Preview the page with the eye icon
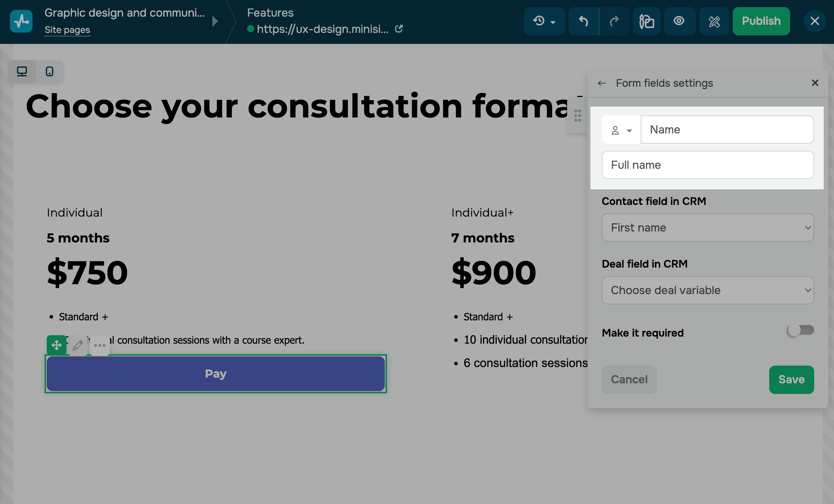 679,21
